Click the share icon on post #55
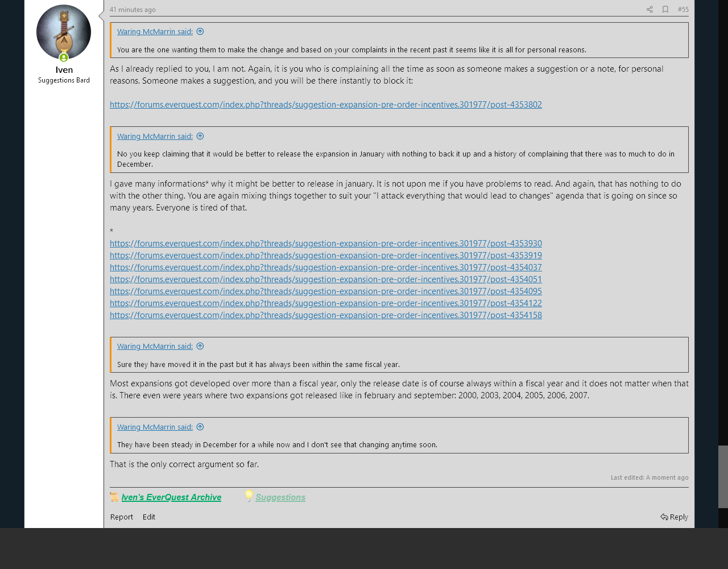Screen dimensions: 728x569 click(650, 10)
